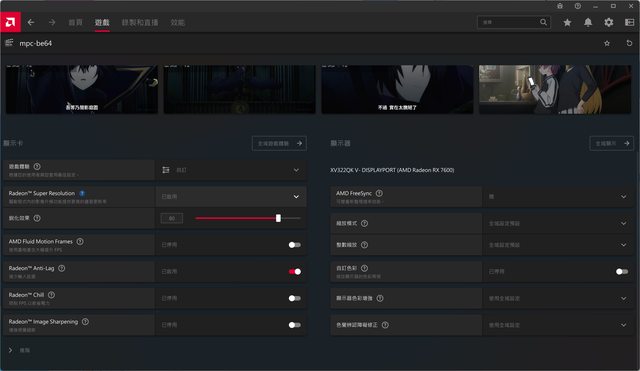Screen dimensions: 640x371
Task: Open 顯示器色彩增強 dropdown
Action: click(x=558, y=298)
